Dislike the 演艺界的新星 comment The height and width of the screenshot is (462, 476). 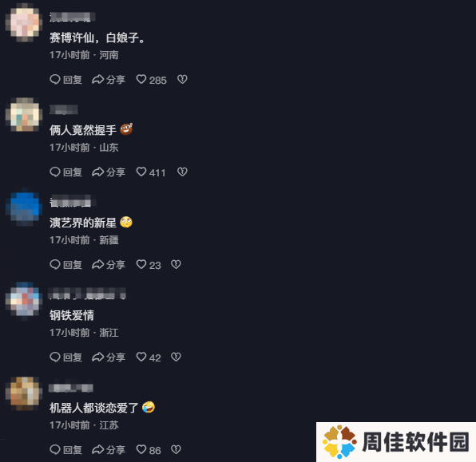176,265
